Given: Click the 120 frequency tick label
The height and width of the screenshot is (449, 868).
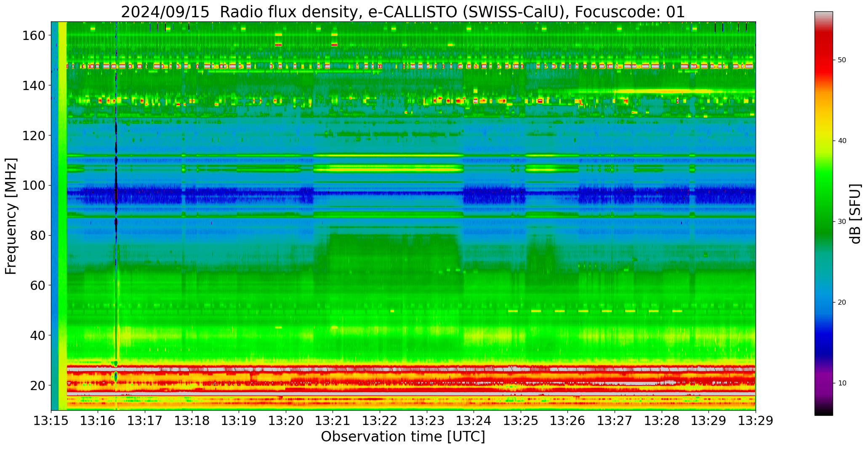Looking at the screenshot, I should point(34,135).
